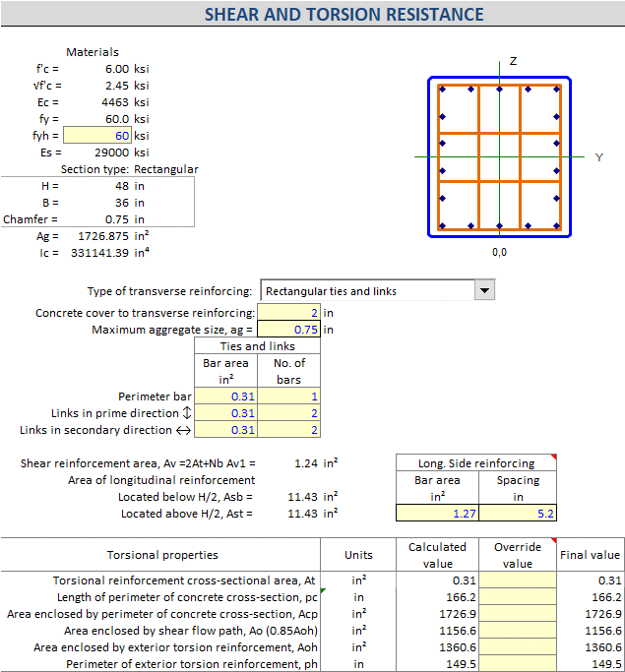Click Perimeter bar number of bars cell

pyautogui.click(x=288, y=397)
